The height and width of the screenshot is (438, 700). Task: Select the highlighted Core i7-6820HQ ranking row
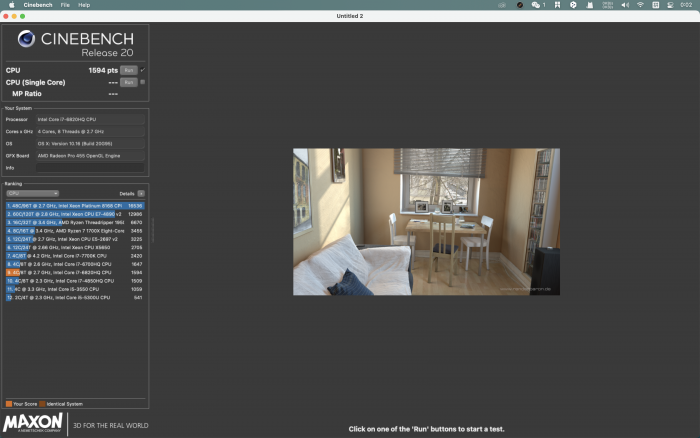click(75, 272)
